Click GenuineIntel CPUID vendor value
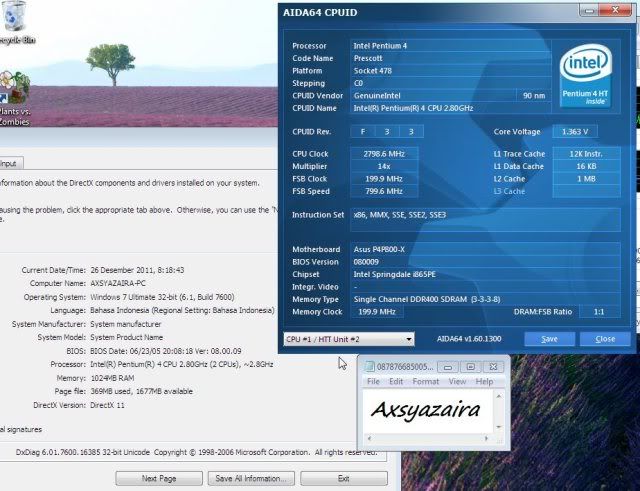Image resolution: width=640 pixels, height=491 pixels. pos(433,96)
